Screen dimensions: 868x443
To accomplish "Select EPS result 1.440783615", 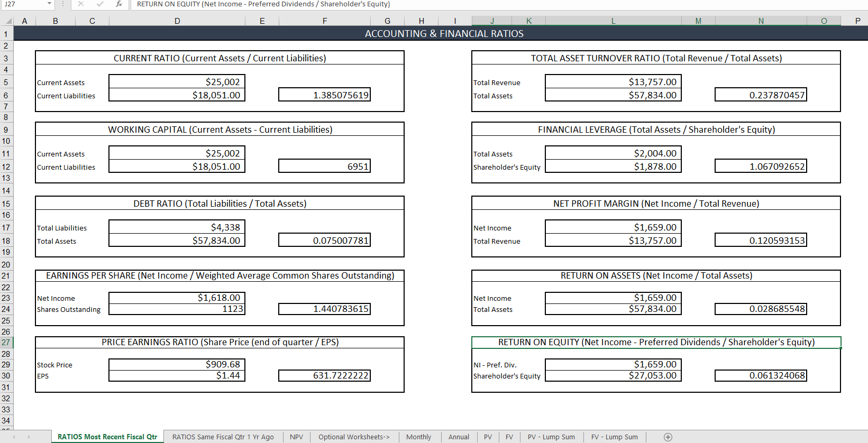I will [x=325, y=309].
